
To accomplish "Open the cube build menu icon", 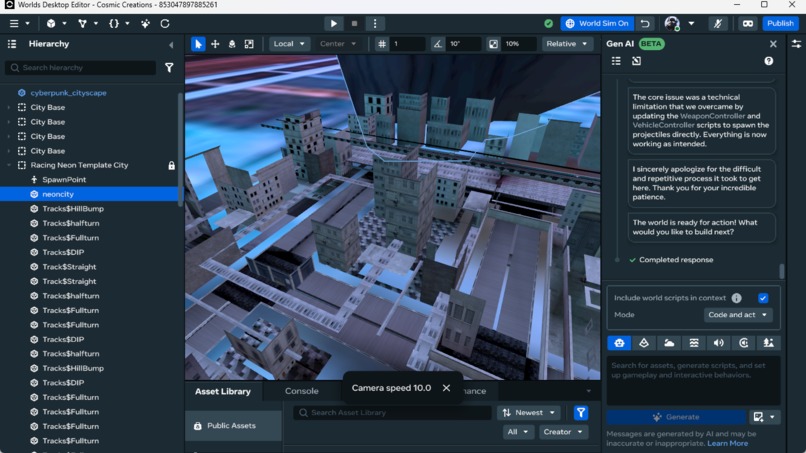I will (x=51, y=24).
